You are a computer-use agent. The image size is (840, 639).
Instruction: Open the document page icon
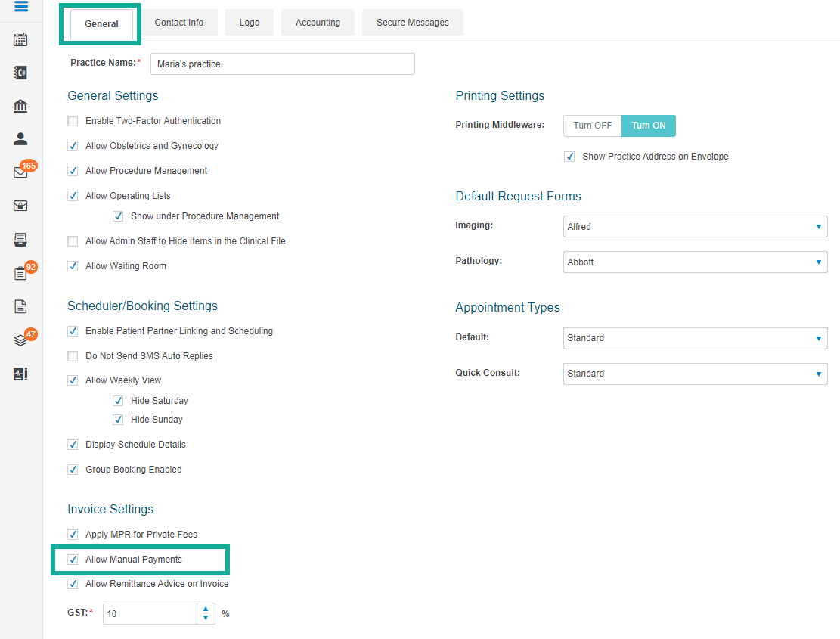coord(20,306)
